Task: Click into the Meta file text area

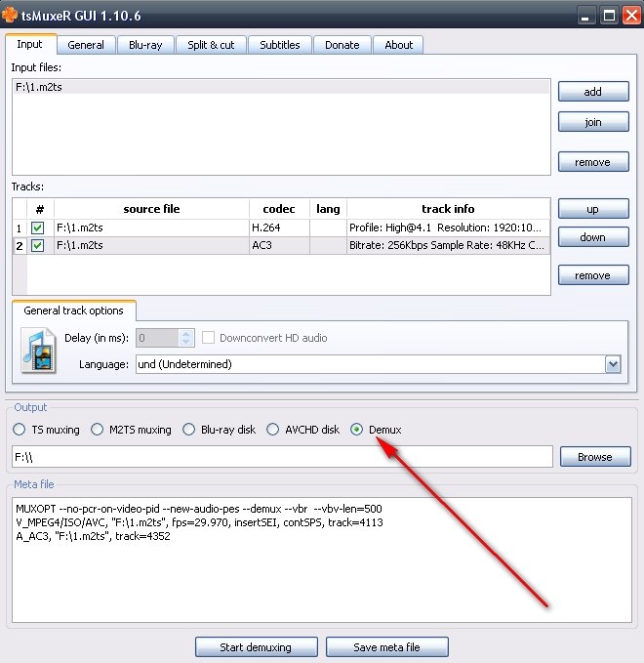Action: tap(322, 559)
